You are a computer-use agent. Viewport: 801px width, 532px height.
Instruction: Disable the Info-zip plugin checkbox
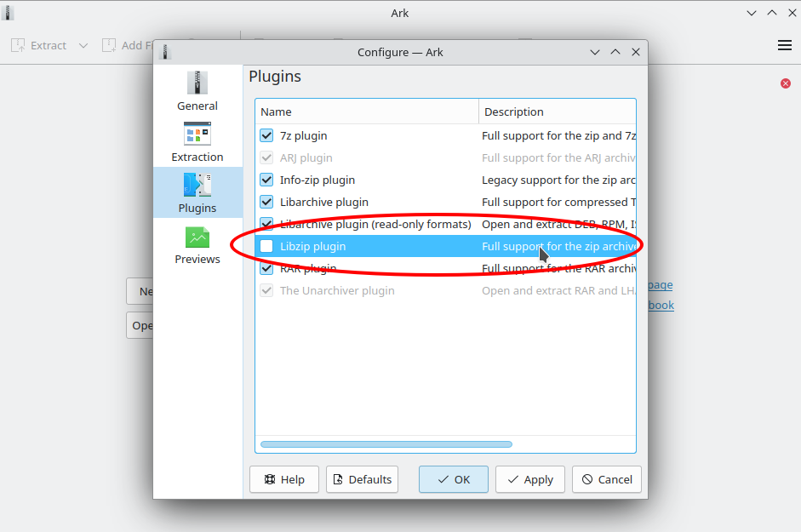[x=266, y=180]
